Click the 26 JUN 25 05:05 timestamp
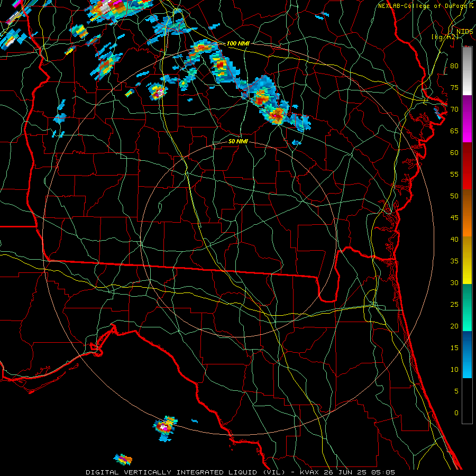Viewport: 476px width, 476px height. point(359,472)
